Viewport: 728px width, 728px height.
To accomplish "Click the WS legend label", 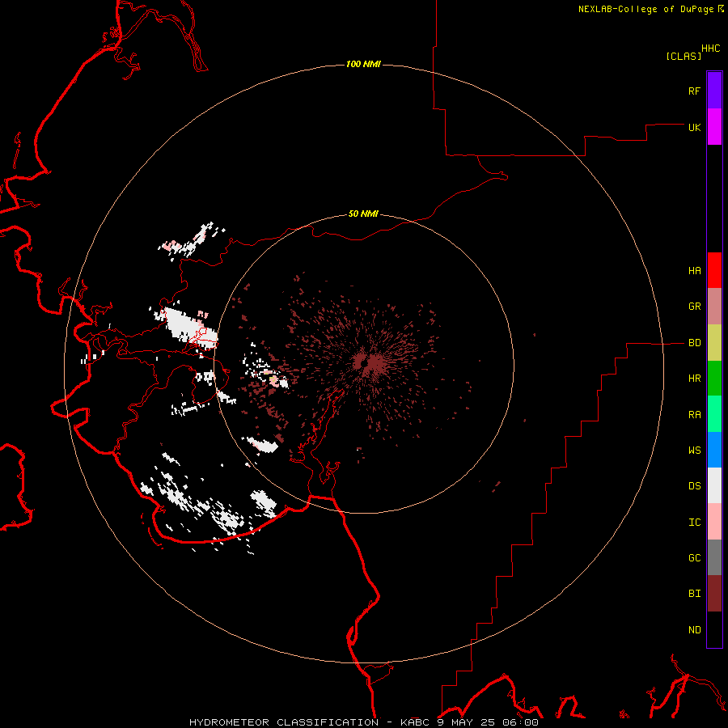I will coord(694,451).
